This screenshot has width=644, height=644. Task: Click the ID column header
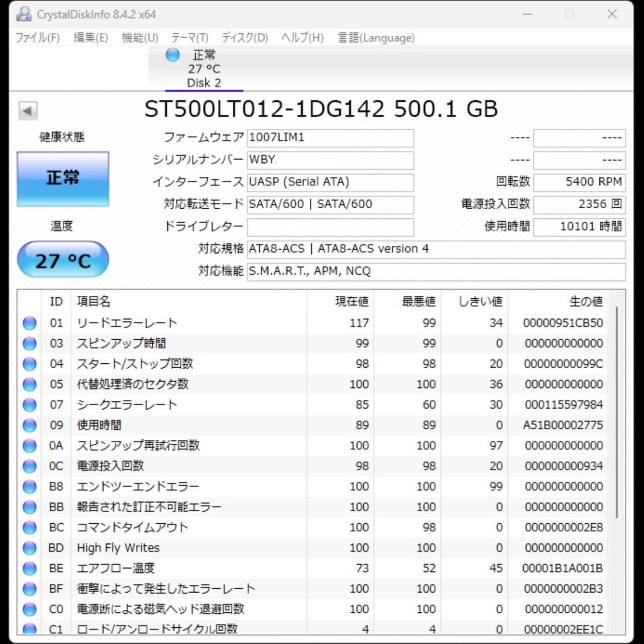(56, 302)
